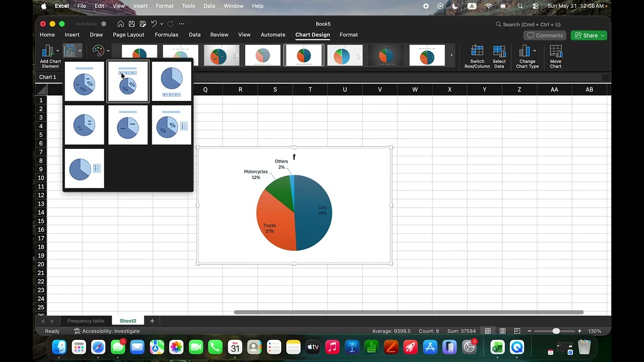The height and width of the screenshot is (362, 644).
Task: Click the Name Box showing Chart 1
Action: click(x=48, y=77)
